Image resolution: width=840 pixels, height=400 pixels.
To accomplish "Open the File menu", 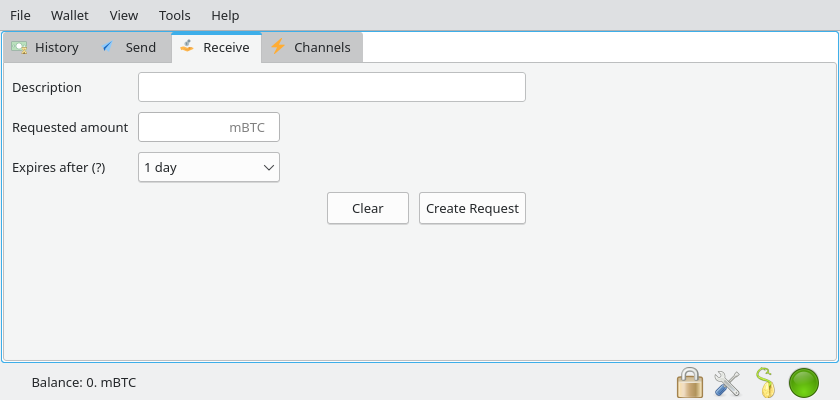I will (20, 15).
